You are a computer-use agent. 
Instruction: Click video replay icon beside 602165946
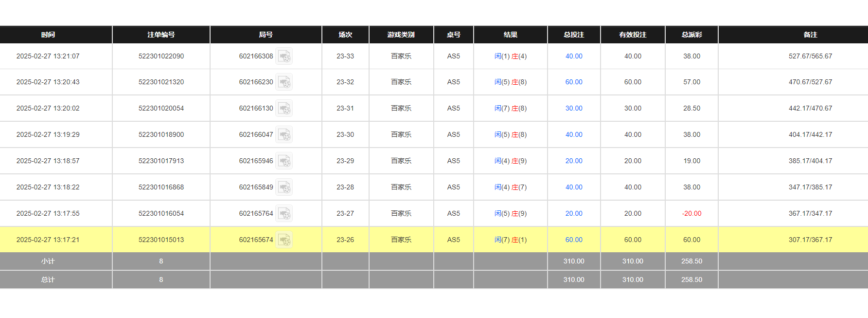pos(284,161)
